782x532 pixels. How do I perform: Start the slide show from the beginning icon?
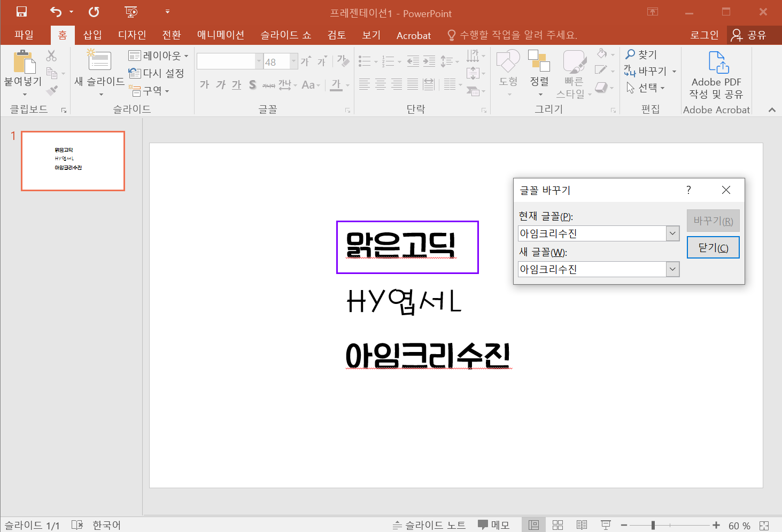click(x=131, y=12)
